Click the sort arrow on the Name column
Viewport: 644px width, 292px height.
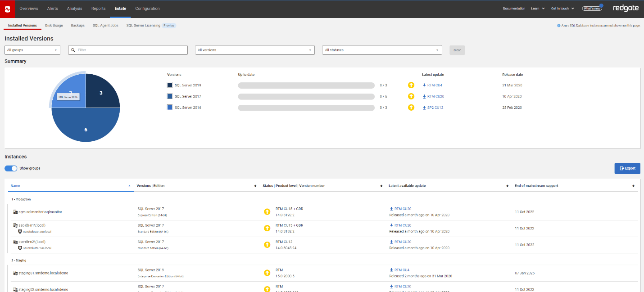pyautogui.click(x=129, y=186)
